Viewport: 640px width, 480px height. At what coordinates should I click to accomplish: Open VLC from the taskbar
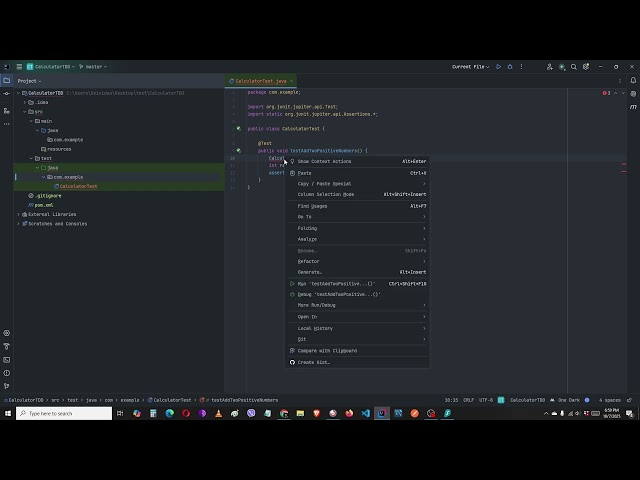218,413
